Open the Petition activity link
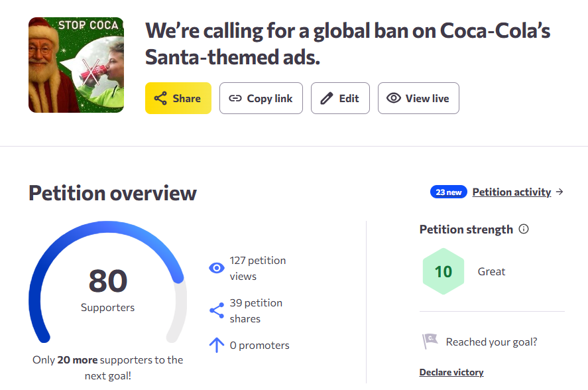The height and width of the screenshot is (390, 588). 511,192
